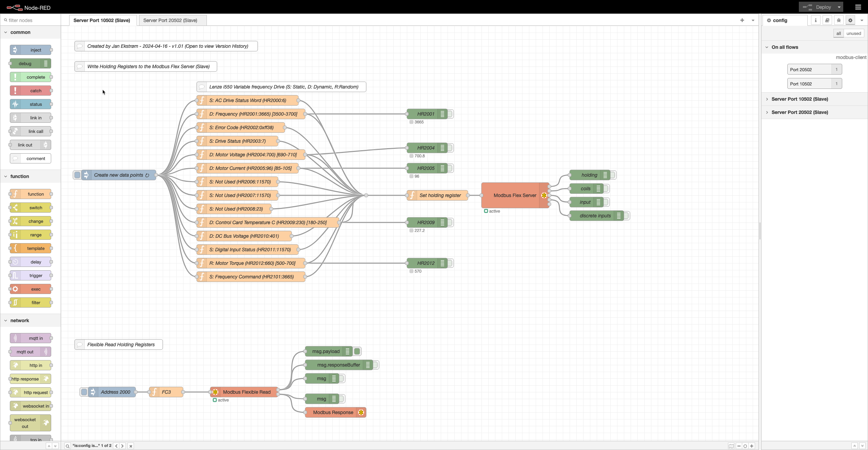Image resolution: width=868 pixels, height=450 pixels.
Task: Collapse the function palette category
Action: tap(31, 176)
